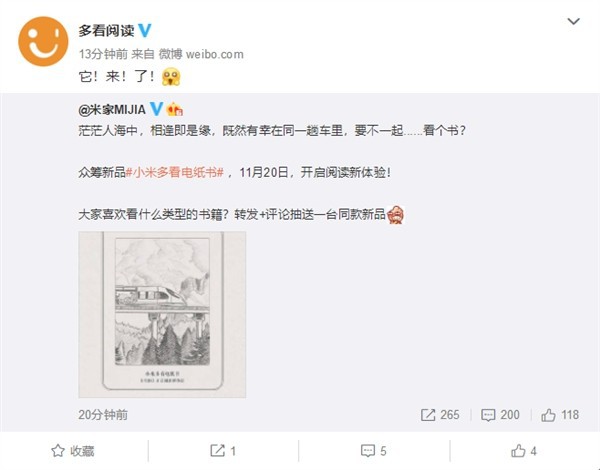Enlarge the e-reader train illustration thumbnail
Screen dimensions: 600x470
click(162, 315)
